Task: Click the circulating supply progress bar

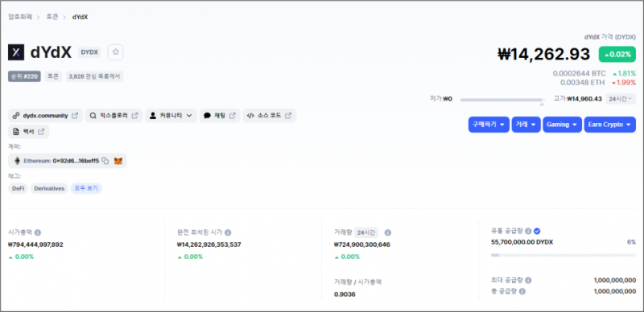Action: (x=563, y=255)
